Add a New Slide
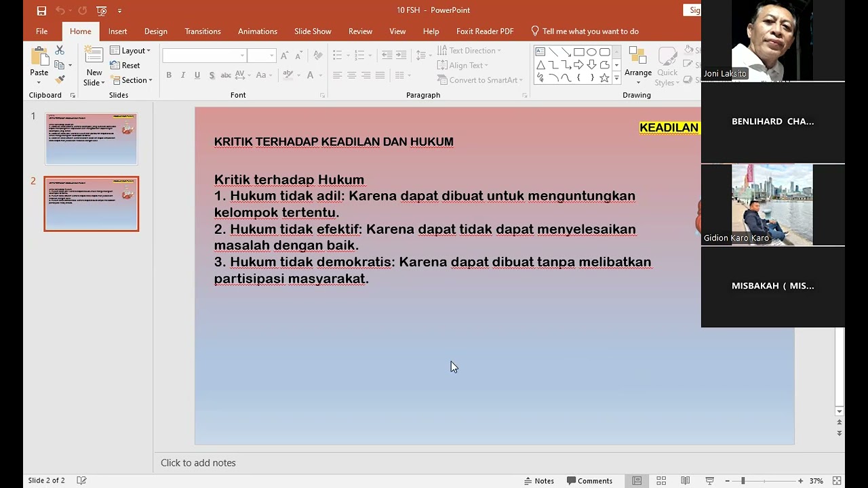868x488 pixels. tap(94, 66)
